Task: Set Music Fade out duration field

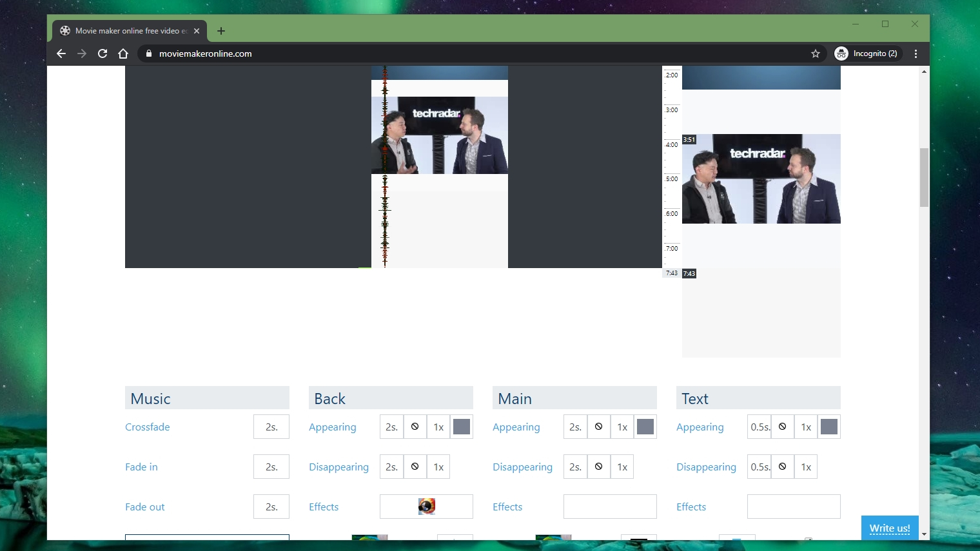Action: (x=271, y=507)
